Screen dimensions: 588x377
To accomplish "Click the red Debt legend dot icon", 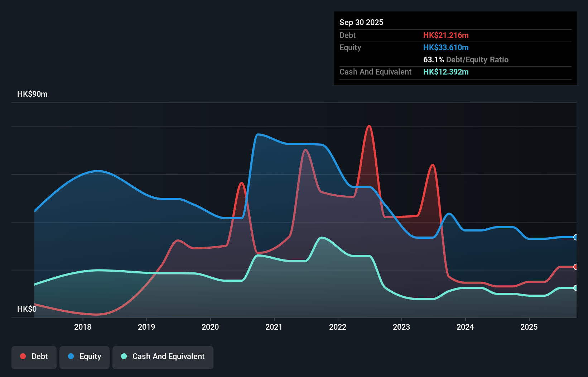I will click(23, 356).
